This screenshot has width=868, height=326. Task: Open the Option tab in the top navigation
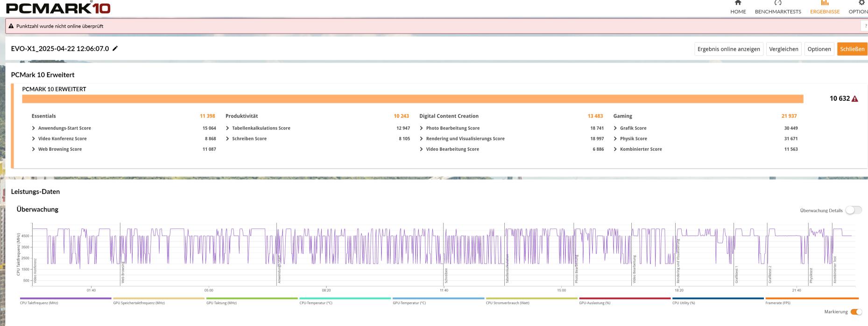point(858,7)
